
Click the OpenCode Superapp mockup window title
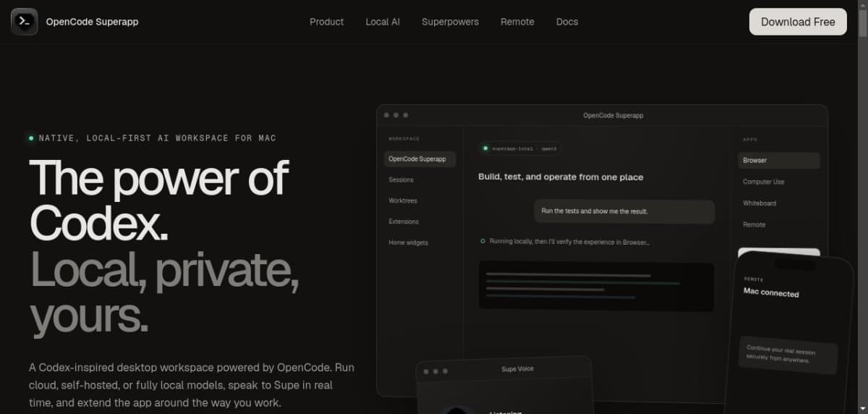(x=613, y=115)
